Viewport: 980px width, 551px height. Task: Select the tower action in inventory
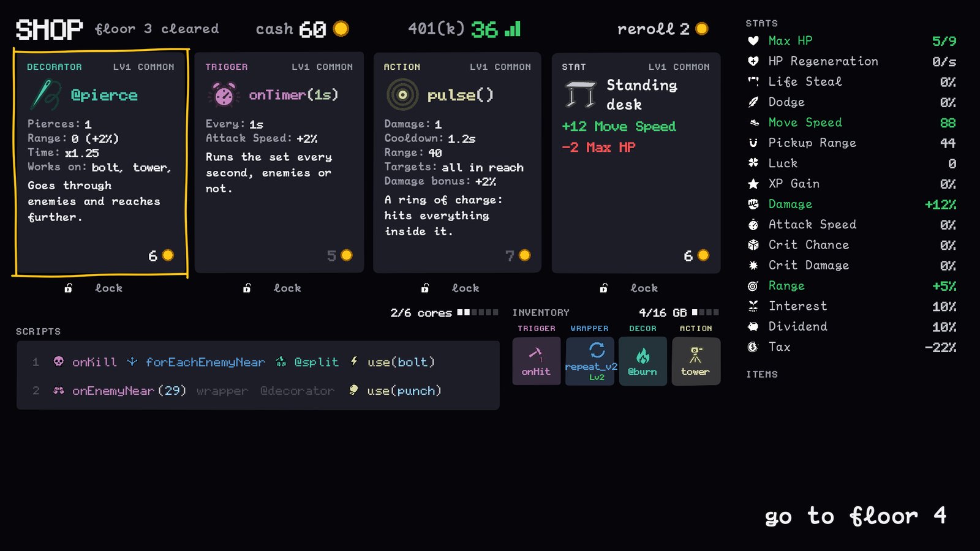[x=696, y=361]
